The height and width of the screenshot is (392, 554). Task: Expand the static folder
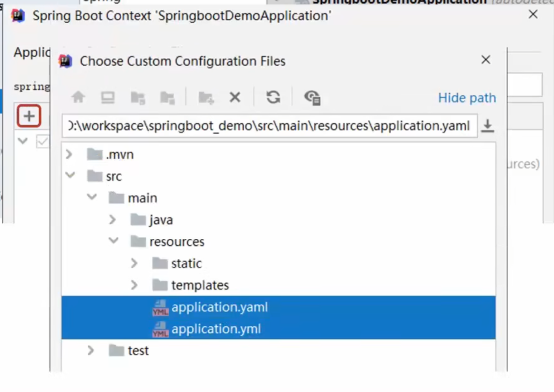pos(134,263)
